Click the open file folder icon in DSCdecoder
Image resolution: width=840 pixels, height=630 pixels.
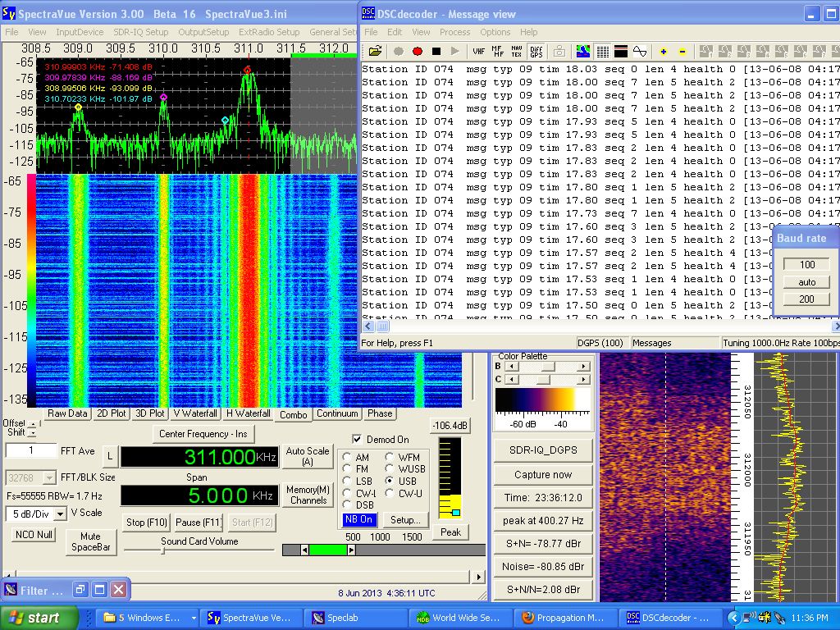(x=375, y=51)
